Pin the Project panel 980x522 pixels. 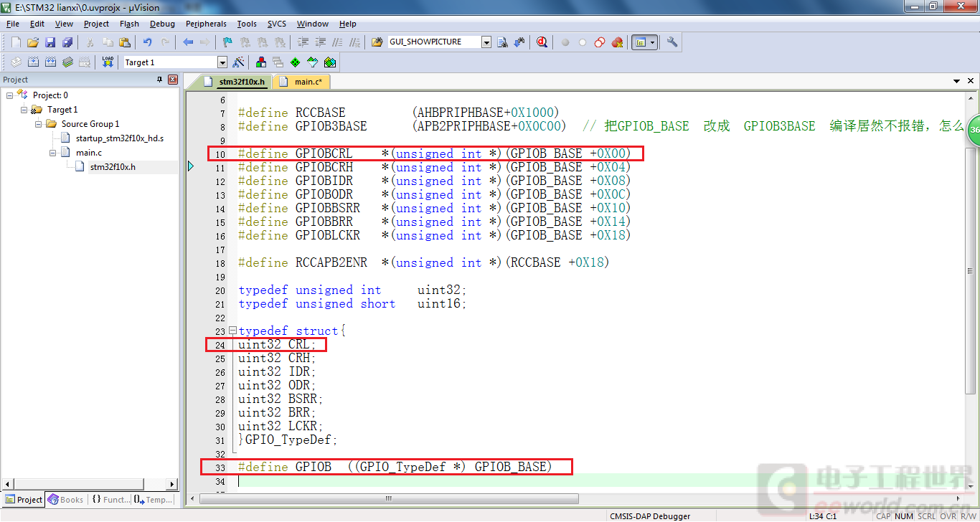point(160,80)
